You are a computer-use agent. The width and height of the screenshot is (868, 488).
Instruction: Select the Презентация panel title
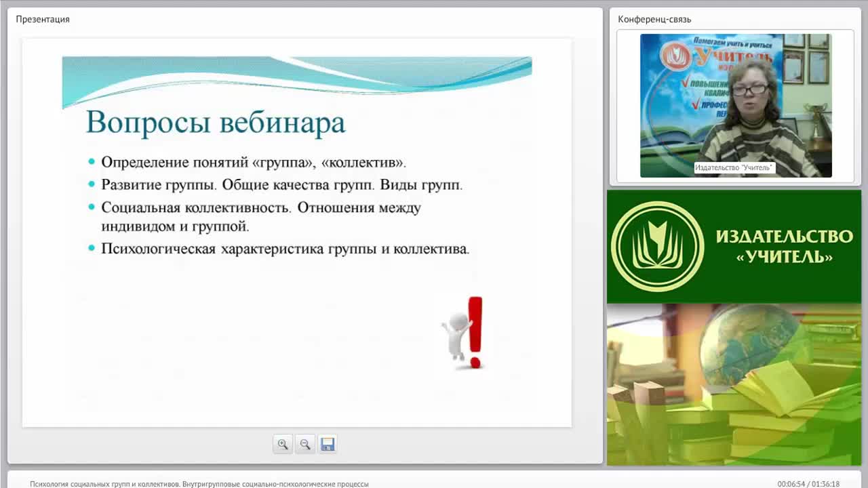coord(43,19)
